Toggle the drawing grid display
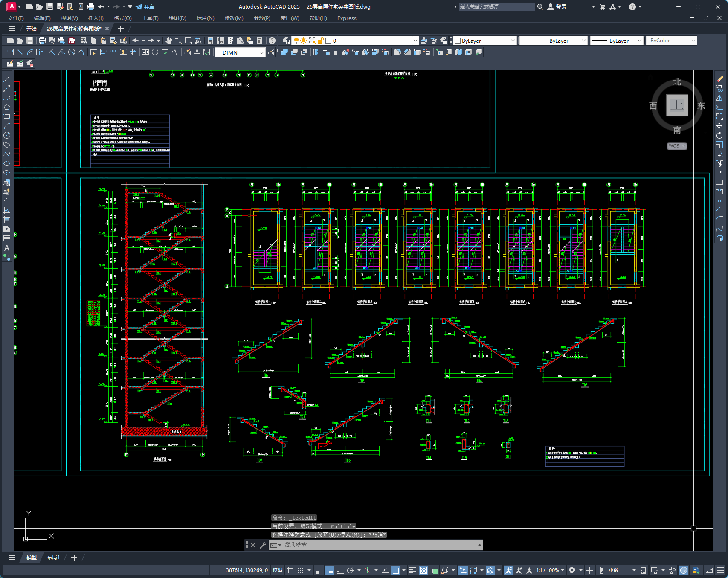Viewport: 728px width, 578px height. 290,570
